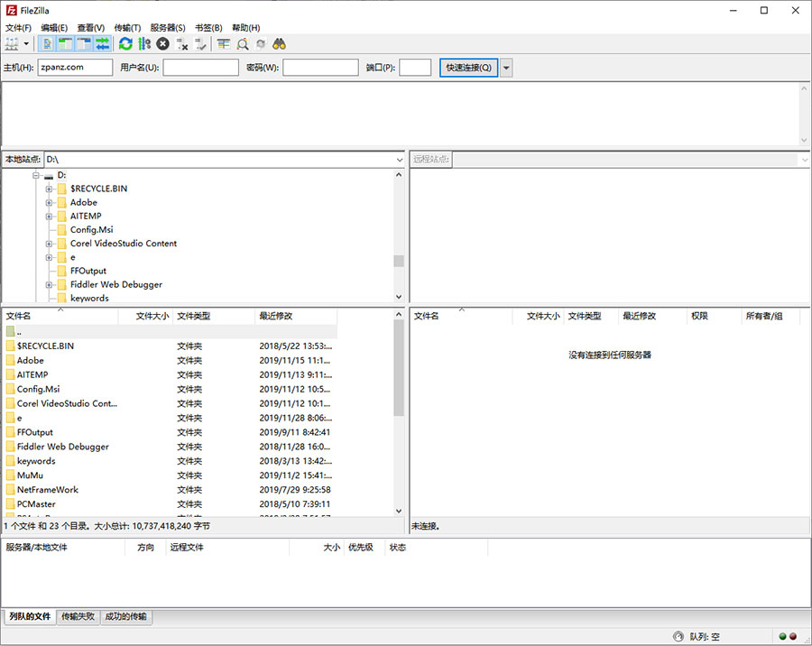Open the 帮助(H) menu

246,27
